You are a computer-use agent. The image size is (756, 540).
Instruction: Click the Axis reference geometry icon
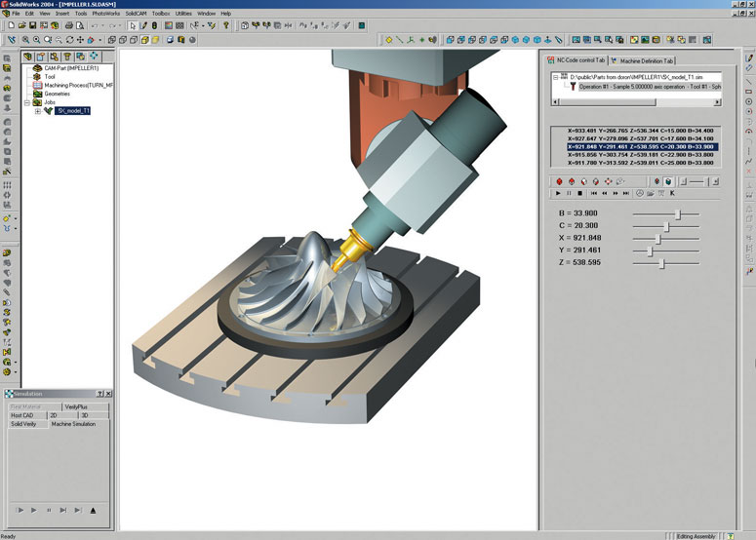(400, 40)
